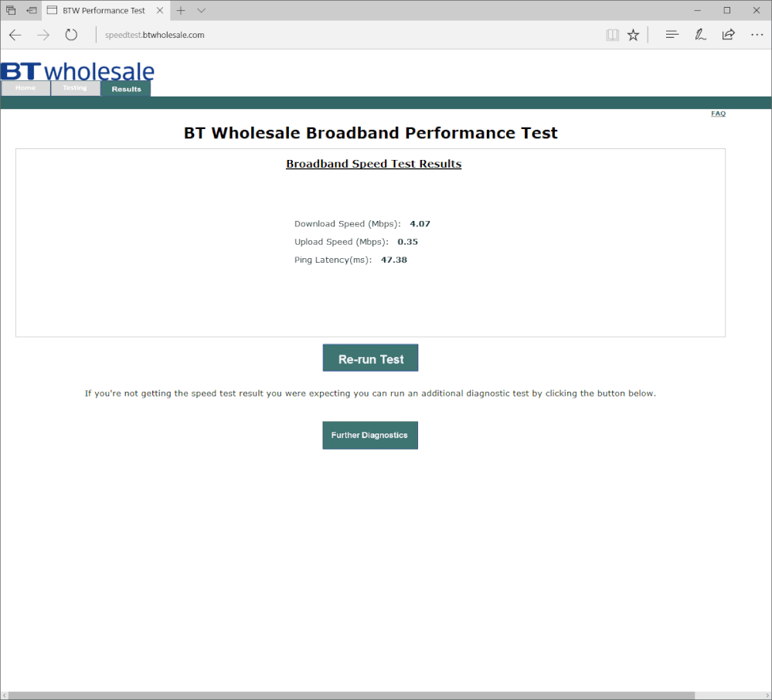Click the horizontal scrollbar at bottom

click(352, 695)
